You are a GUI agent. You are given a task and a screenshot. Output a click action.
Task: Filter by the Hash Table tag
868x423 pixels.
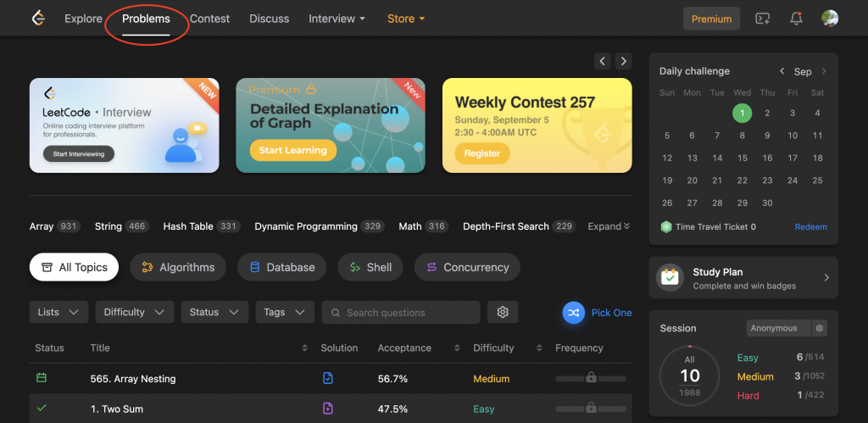(x=202, y=226)
